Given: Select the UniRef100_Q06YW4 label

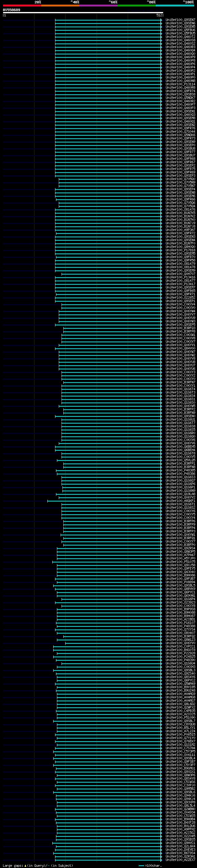Looking at the screenshot, I should click(180, 311).
